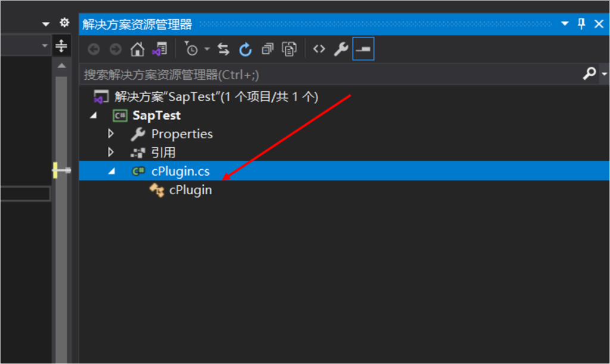Click Sync with Active Document arrows
Viewport: 610px width, 364px height.
click(223, 49)
